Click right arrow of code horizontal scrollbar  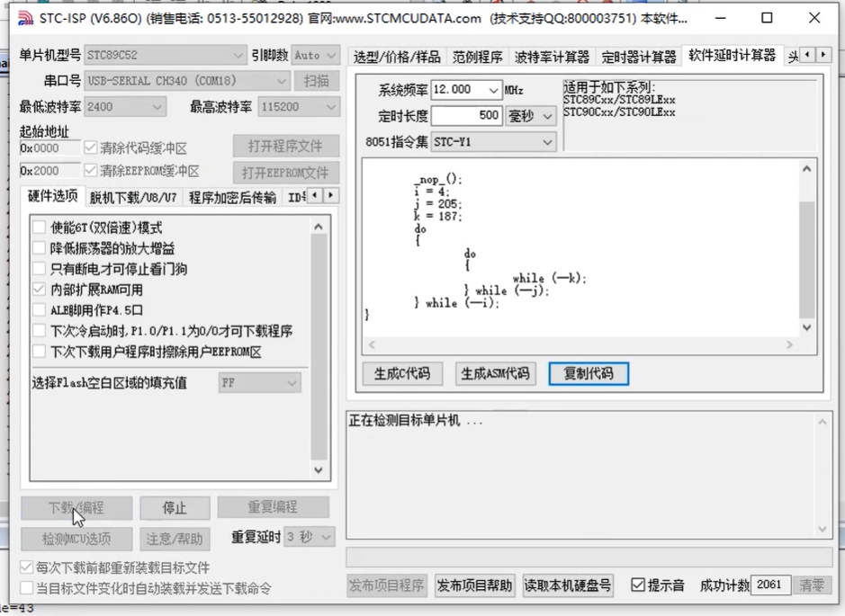[x=789, y=344]
